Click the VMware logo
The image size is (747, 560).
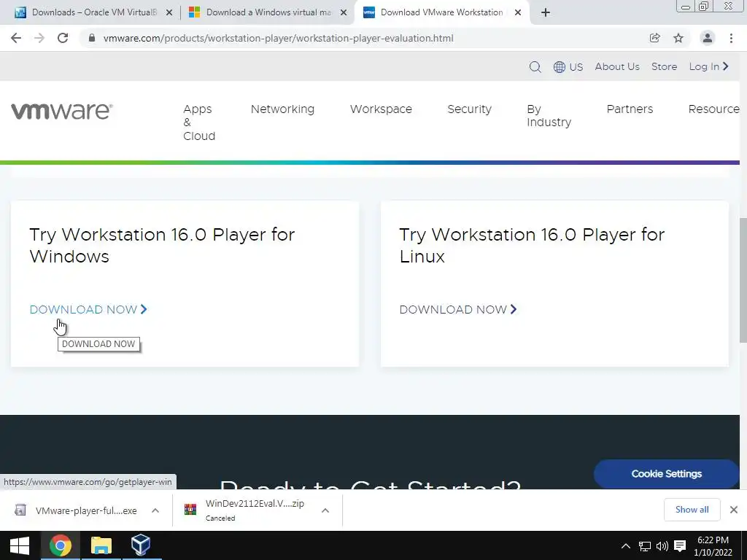62,111
